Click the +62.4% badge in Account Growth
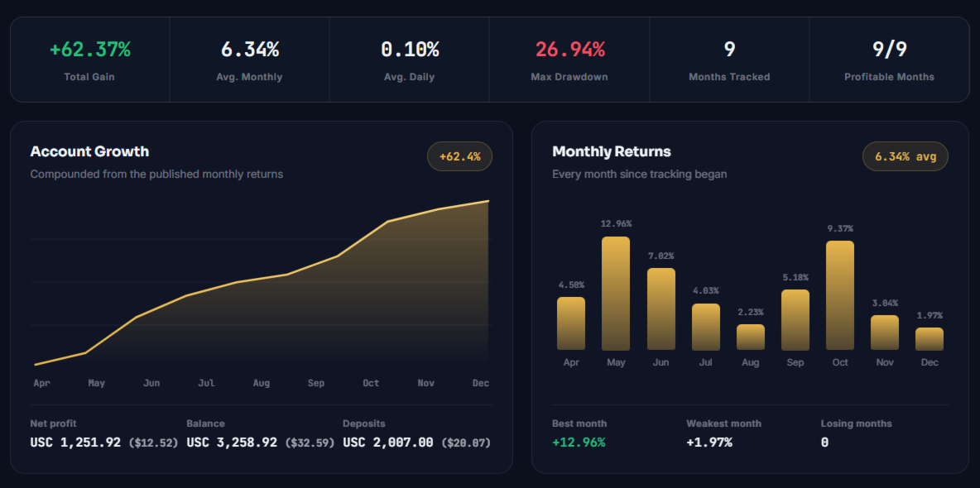The image size is (980, 488). [x=460, y=156]
